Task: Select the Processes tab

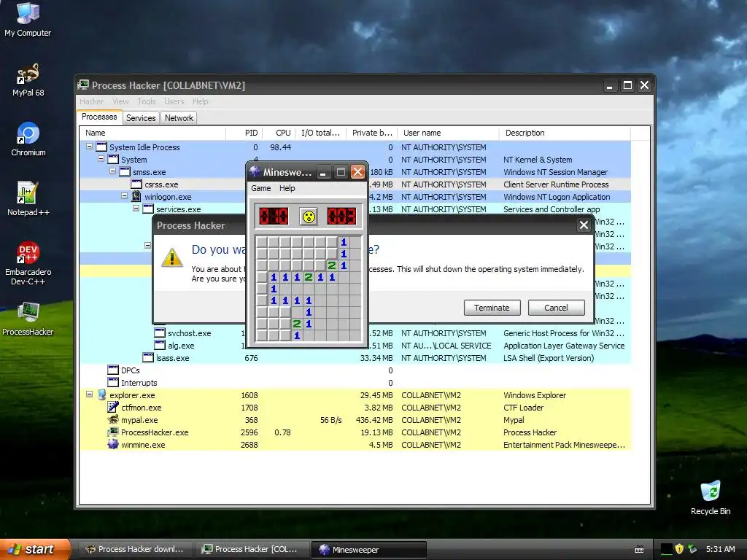Action: (99, 117)
